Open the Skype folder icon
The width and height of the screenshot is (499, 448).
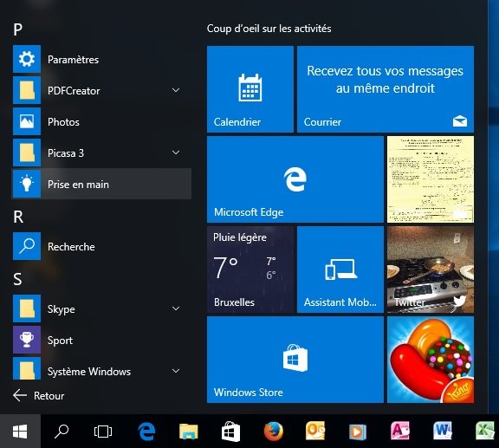pyautogui.click(x=27, y=308)
